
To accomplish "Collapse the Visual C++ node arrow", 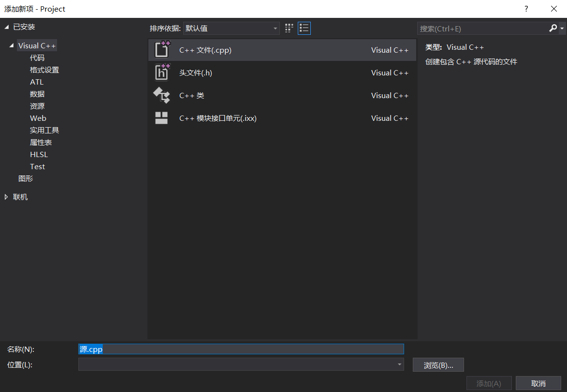I will [12, 45].
